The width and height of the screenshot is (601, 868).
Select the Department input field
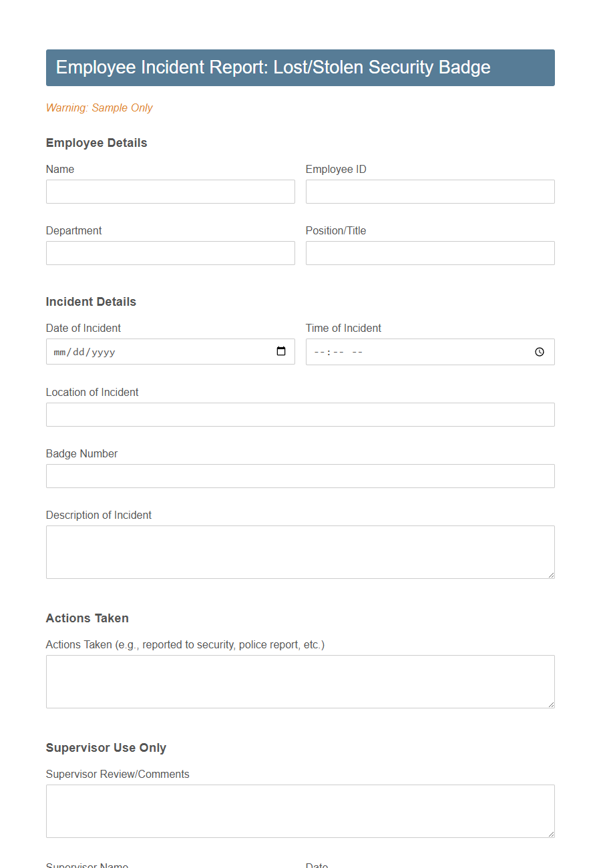click(170, 253)
